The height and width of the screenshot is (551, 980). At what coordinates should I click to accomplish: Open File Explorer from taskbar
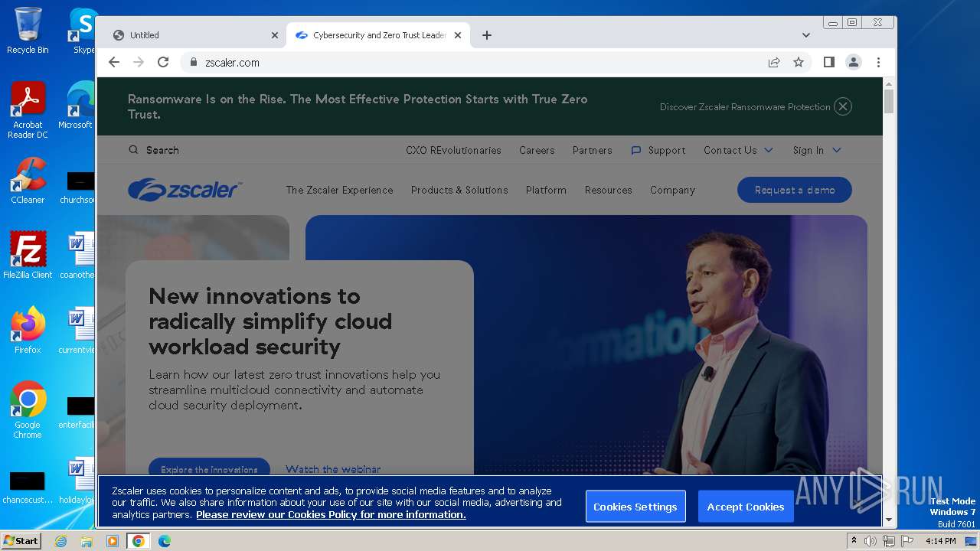pyautogui.click(x=87, y=541)
